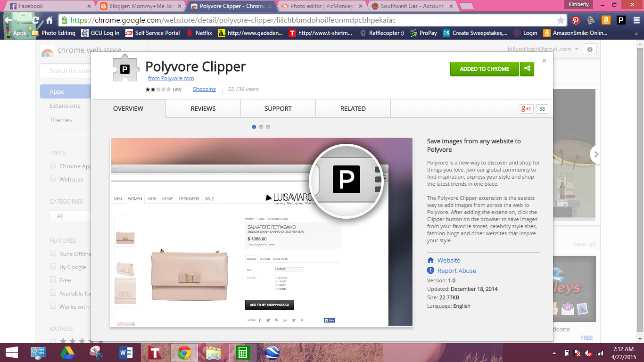Click the Report Abuse link

[457, 271]
